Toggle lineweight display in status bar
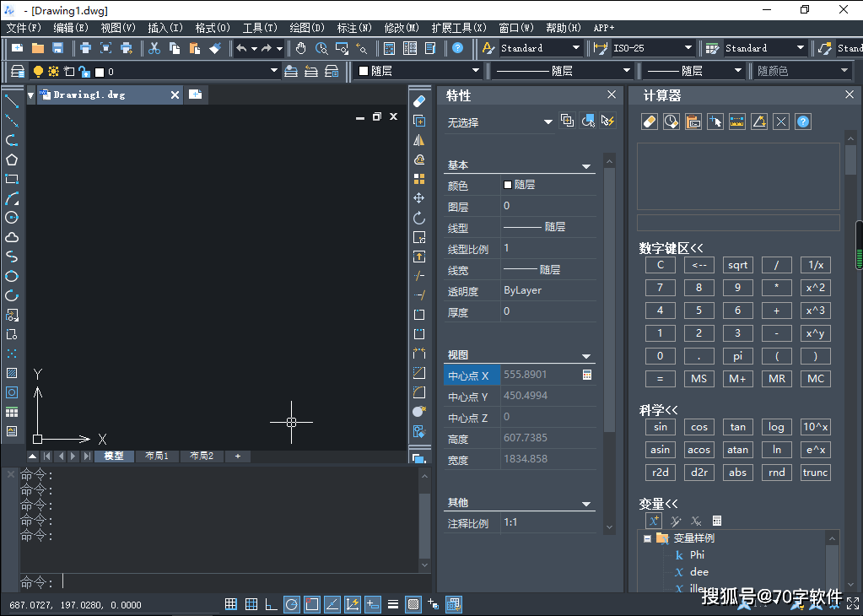The width and height of the screenshot is (863, 616). pos(393,604)
